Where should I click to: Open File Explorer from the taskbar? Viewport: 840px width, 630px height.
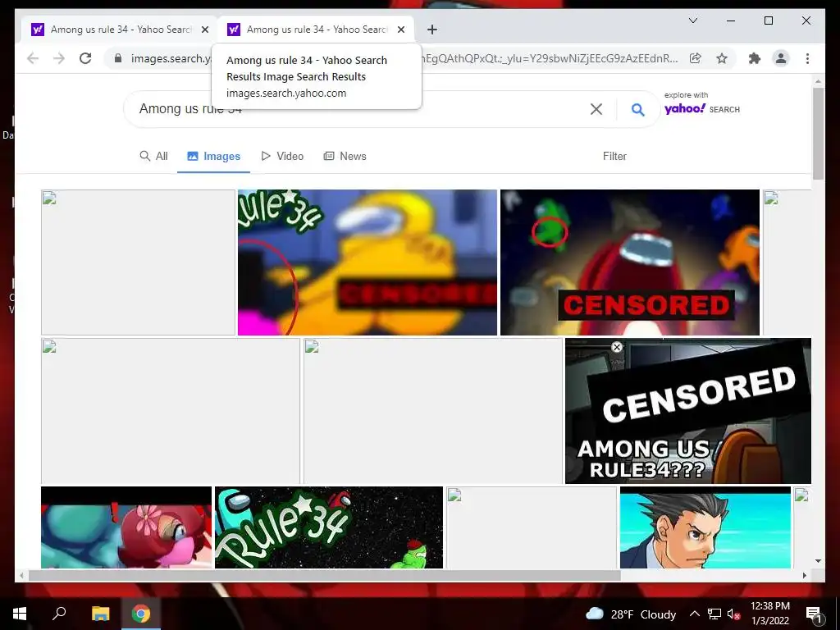(x=100, y=614)
